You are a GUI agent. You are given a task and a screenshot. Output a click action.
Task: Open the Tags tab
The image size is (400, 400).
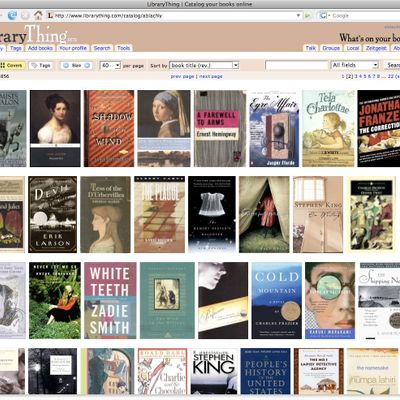[x=16, y=48]
